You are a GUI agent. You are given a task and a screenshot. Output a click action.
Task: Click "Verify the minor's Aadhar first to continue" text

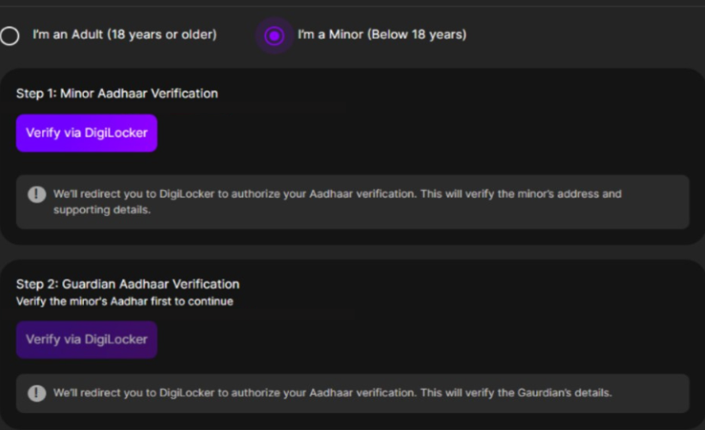pos(125,301)
